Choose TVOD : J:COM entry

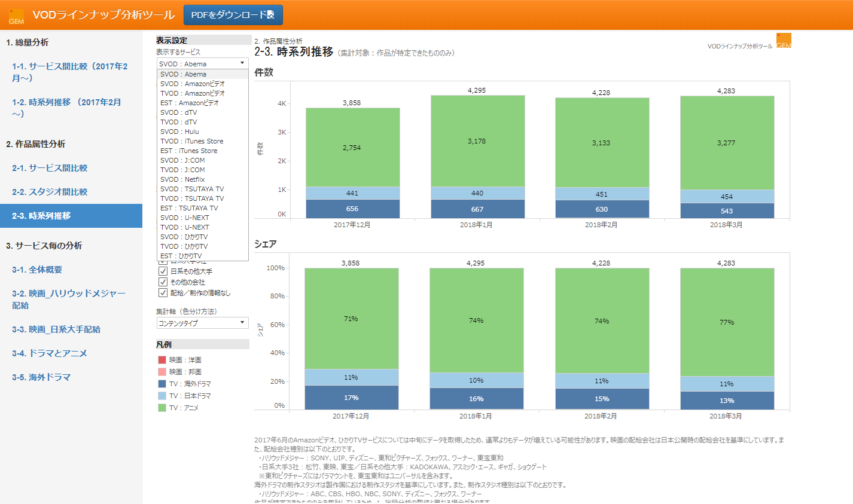203,170
